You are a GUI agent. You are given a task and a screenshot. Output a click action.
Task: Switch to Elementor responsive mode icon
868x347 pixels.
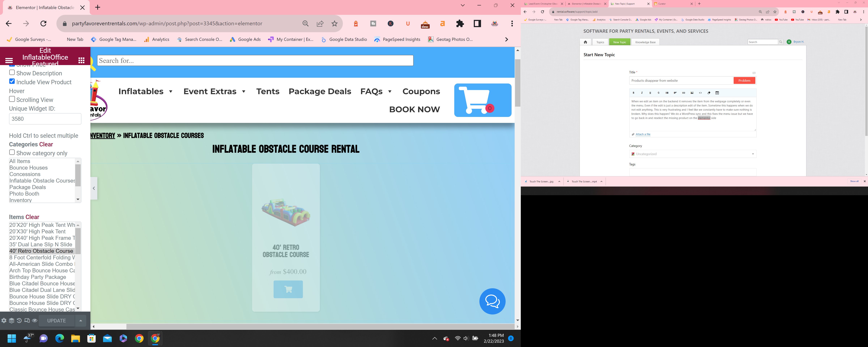(27, 321)
